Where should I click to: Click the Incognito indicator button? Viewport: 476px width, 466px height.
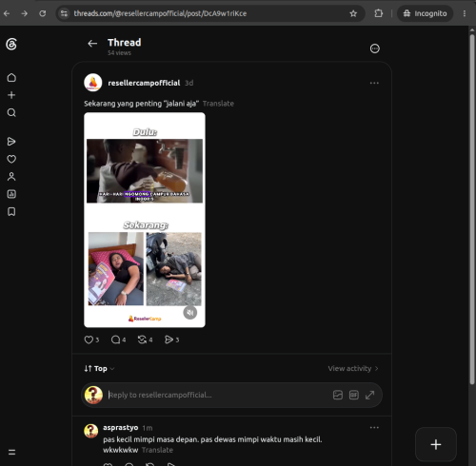[x=425, y=13]
